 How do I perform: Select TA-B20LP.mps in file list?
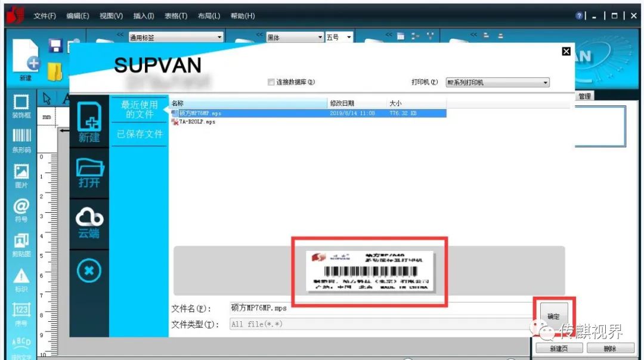pos(197,122)
